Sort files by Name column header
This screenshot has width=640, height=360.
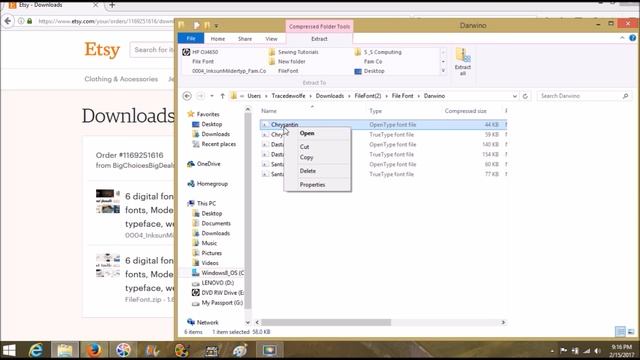269,111
